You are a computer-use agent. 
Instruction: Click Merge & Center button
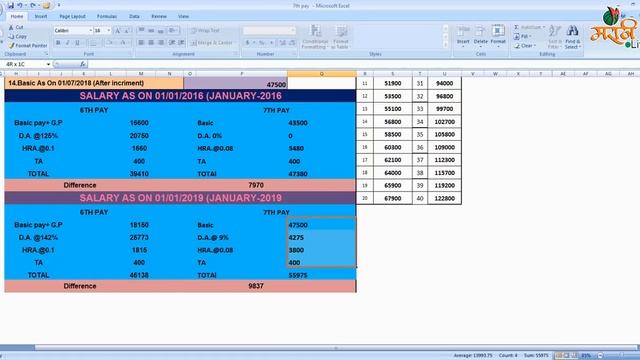pos(212,43)
